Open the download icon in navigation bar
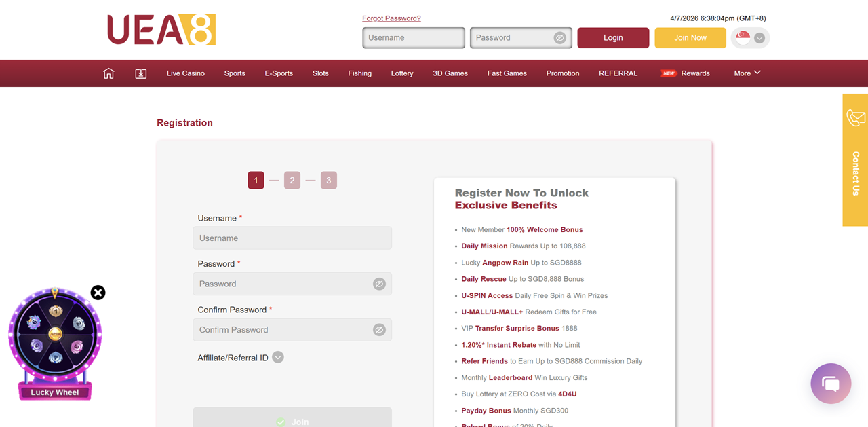The width and height of the screenshot is (868, 427). point(141,73)
